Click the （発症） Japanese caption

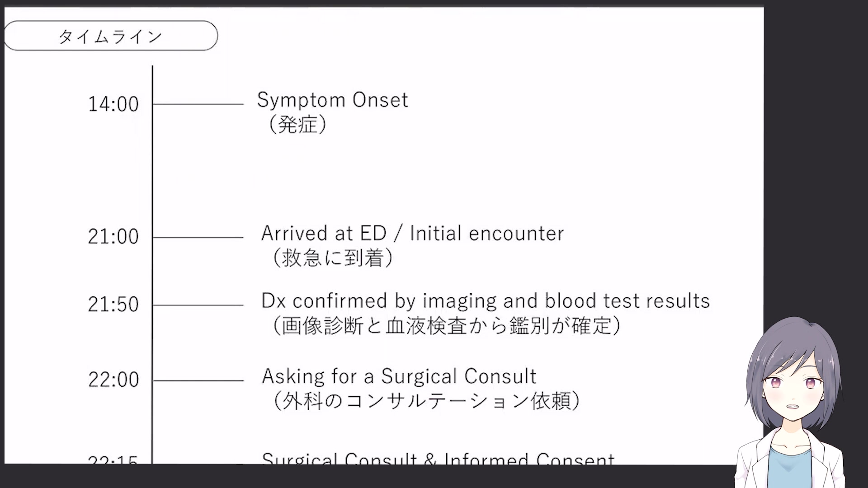point(297,125)
